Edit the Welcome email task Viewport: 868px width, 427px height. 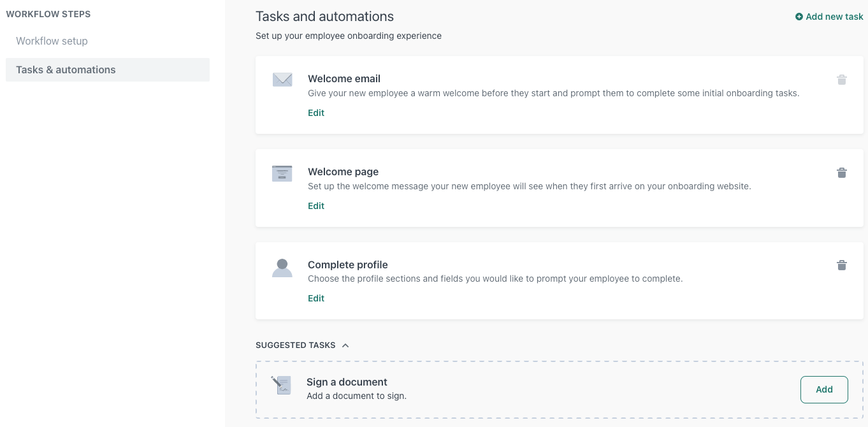[x=316, y=113]
